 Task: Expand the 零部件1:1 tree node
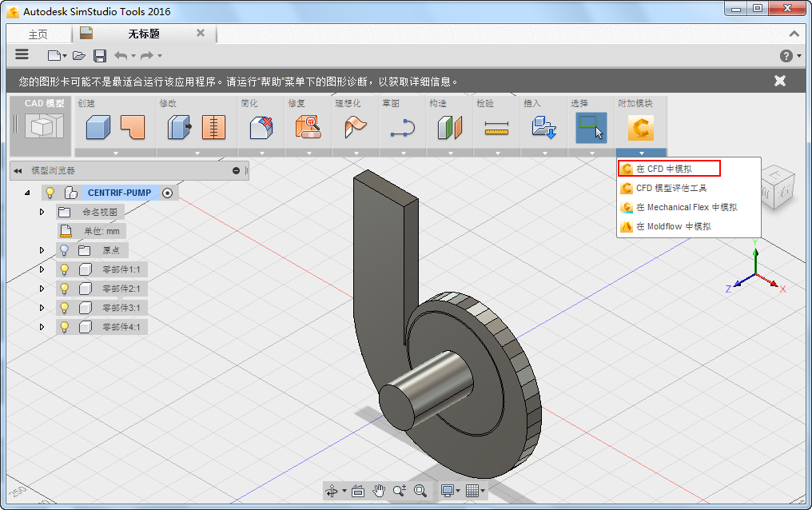point(42,269)
